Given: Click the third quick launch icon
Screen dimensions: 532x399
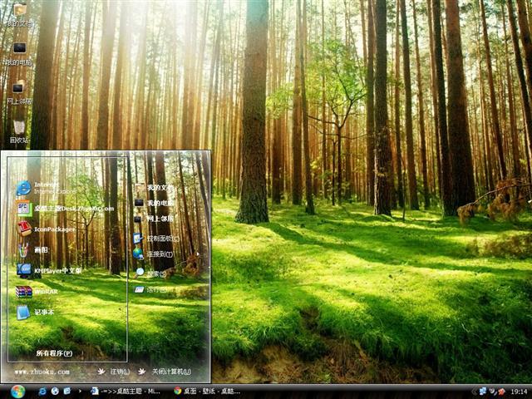Looking at the screenshot, I should pyautogui.click(x=67, y=392).
